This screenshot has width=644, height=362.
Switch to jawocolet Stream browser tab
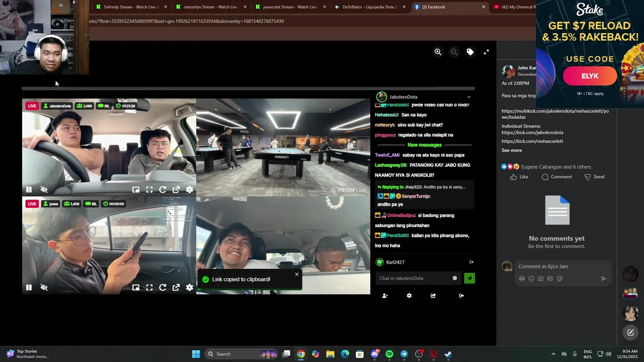pyautogui.click(x=290, y=7)
